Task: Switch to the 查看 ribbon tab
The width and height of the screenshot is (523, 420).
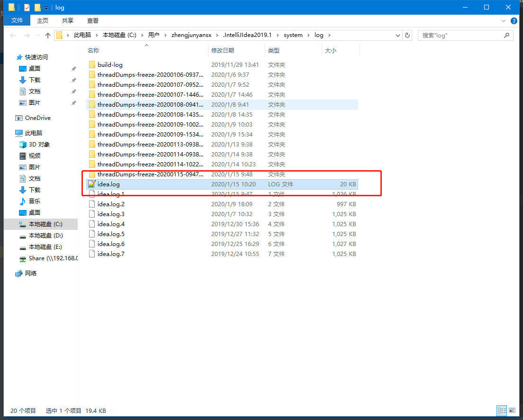Action: coord(92,20)
